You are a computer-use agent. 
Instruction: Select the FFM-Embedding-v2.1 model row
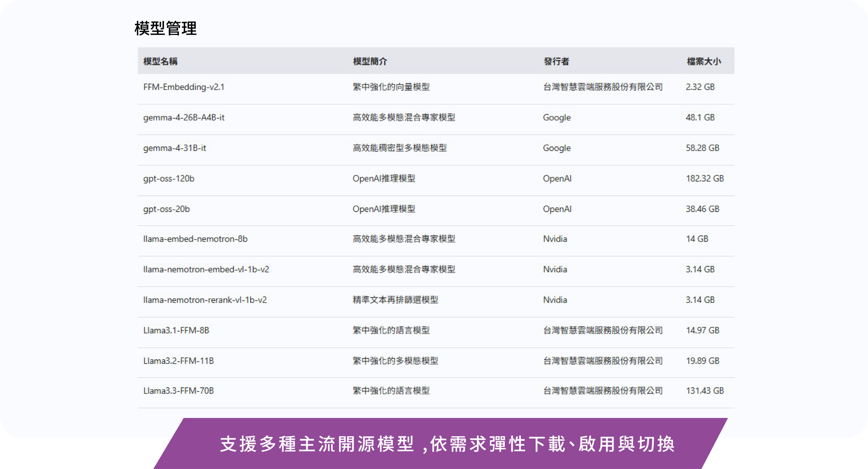click(x=436, y=89)
